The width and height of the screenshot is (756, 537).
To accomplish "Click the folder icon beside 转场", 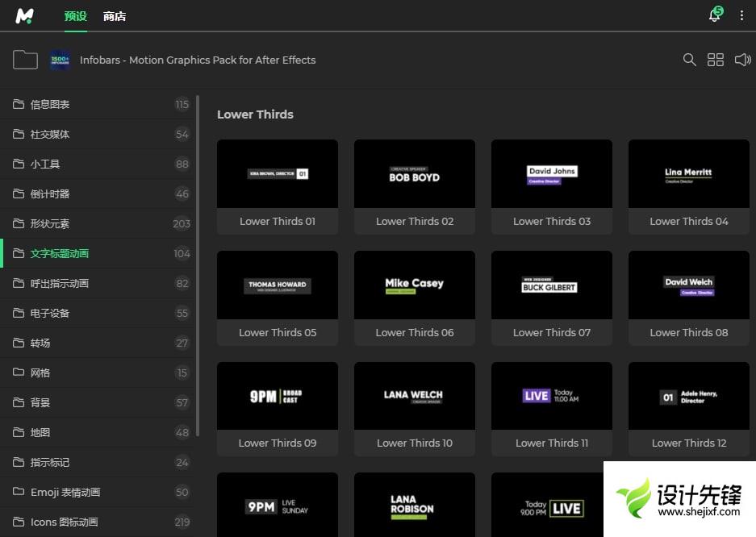I will [19, 343].
